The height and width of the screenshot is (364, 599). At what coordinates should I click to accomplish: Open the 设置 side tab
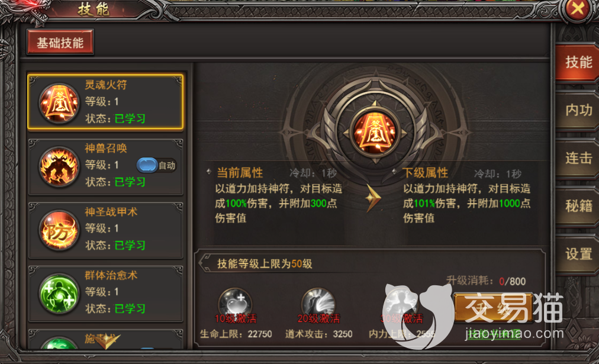click(578, 253)
